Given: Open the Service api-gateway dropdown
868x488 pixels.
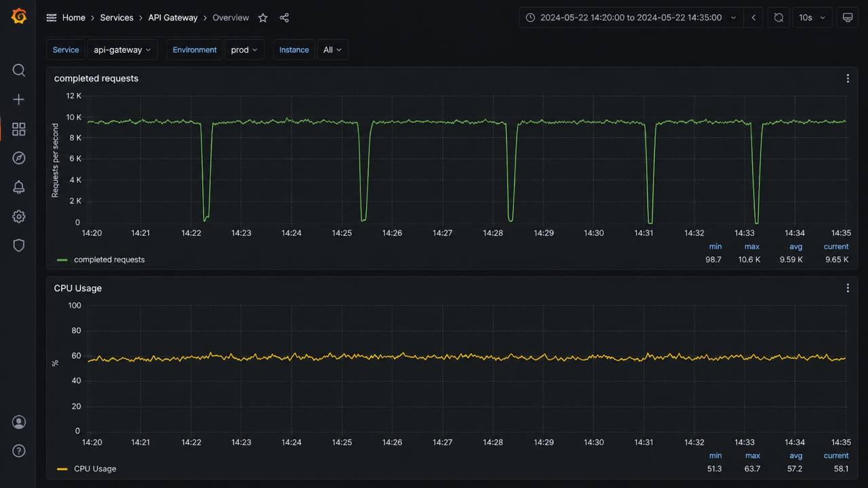Looking at the screenshot, I should pyautogui.click(x=122, y=49).
